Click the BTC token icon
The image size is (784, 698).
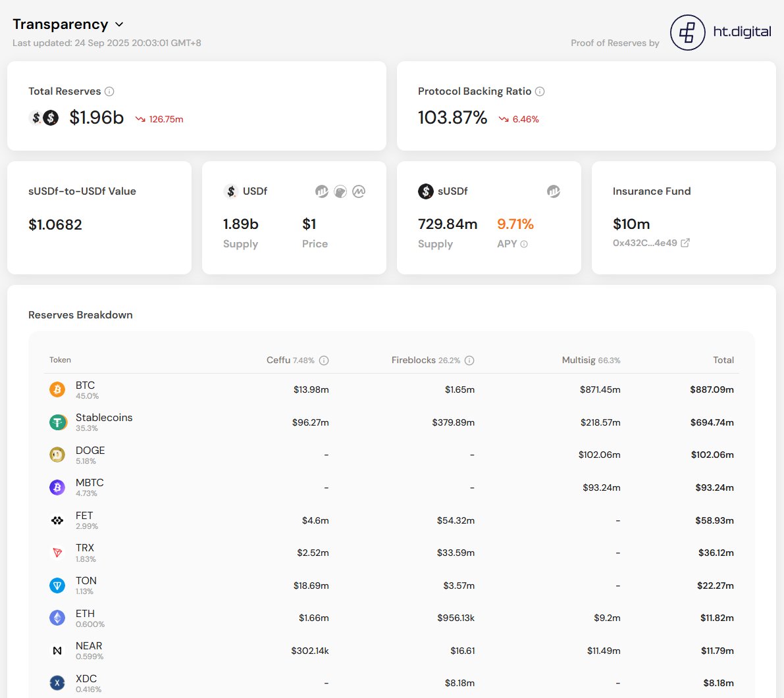coord(57,389)
